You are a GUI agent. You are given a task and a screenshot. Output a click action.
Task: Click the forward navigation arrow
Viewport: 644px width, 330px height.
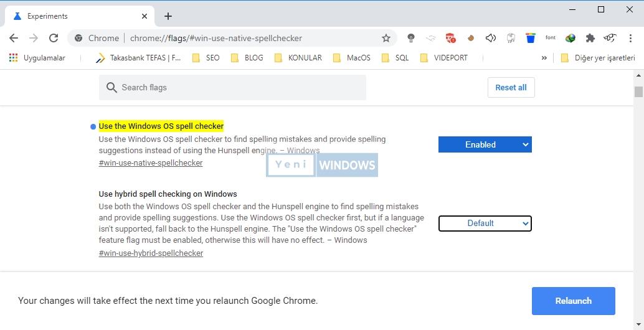pyautogui.click(x=34, y=38)
